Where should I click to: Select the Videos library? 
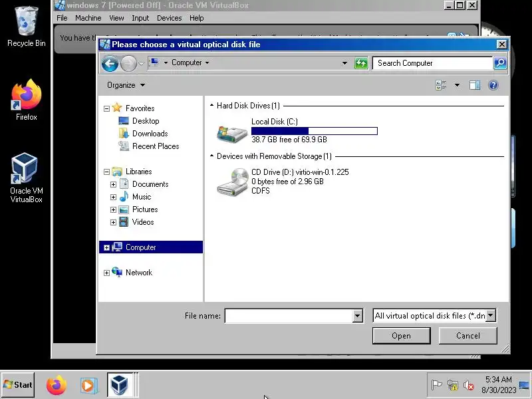click(143, 222)
